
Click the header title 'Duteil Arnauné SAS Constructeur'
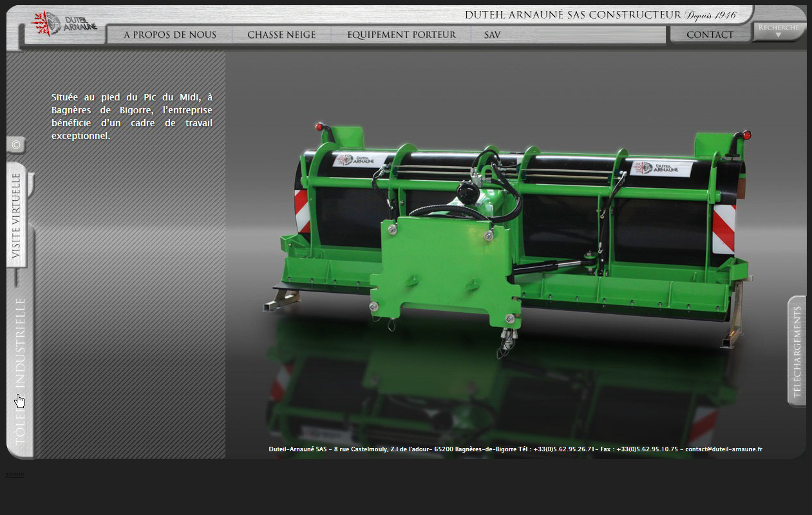[572, 15]
